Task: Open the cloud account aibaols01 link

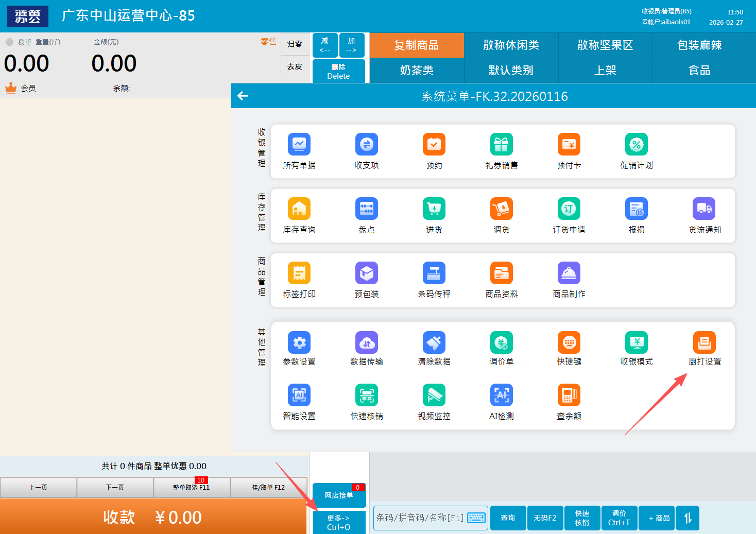Action: pos(666,22)
